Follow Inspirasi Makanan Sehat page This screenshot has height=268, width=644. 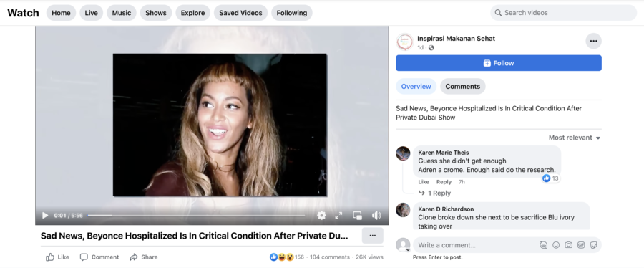click(x=499, y=63)
